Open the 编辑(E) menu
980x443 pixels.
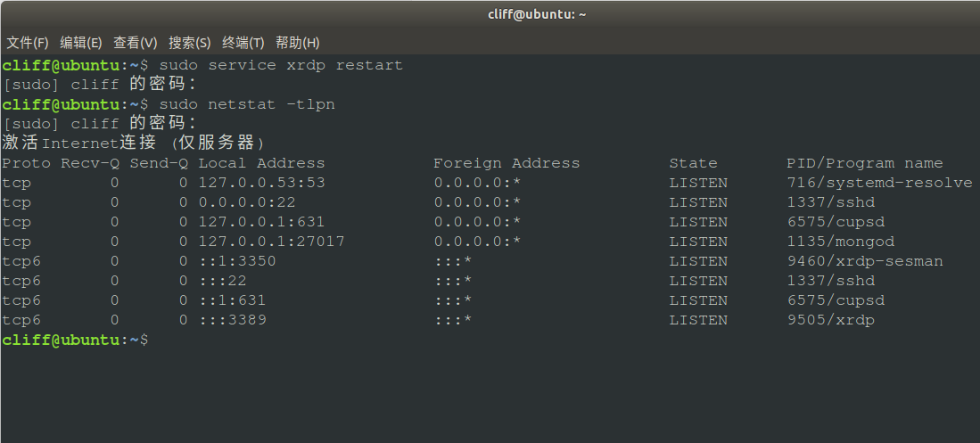[80, 43]
